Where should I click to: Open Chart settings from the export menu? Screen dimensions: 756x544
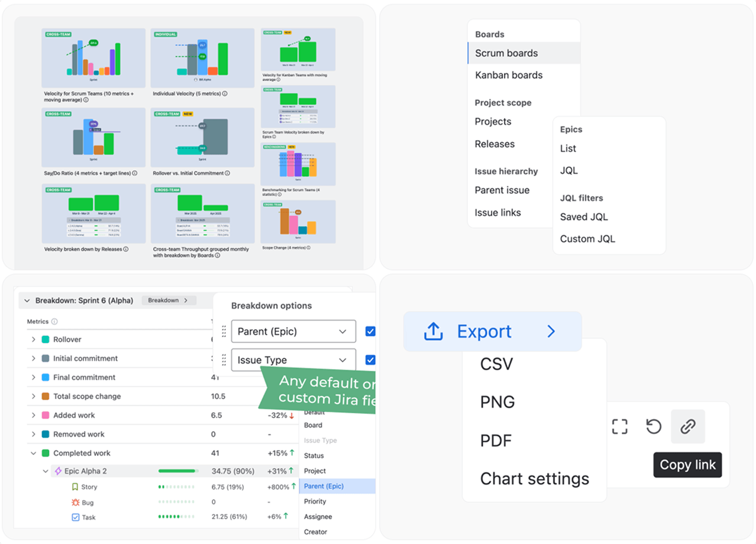[x=535, y=478]
